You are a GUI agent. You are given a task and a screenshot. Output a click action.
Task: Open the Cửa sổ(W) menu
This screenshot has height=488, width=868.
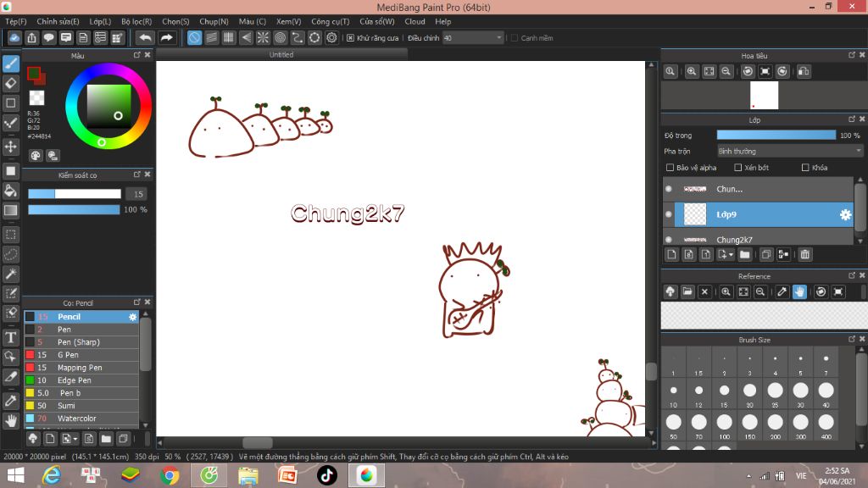(x=377, y=21)
